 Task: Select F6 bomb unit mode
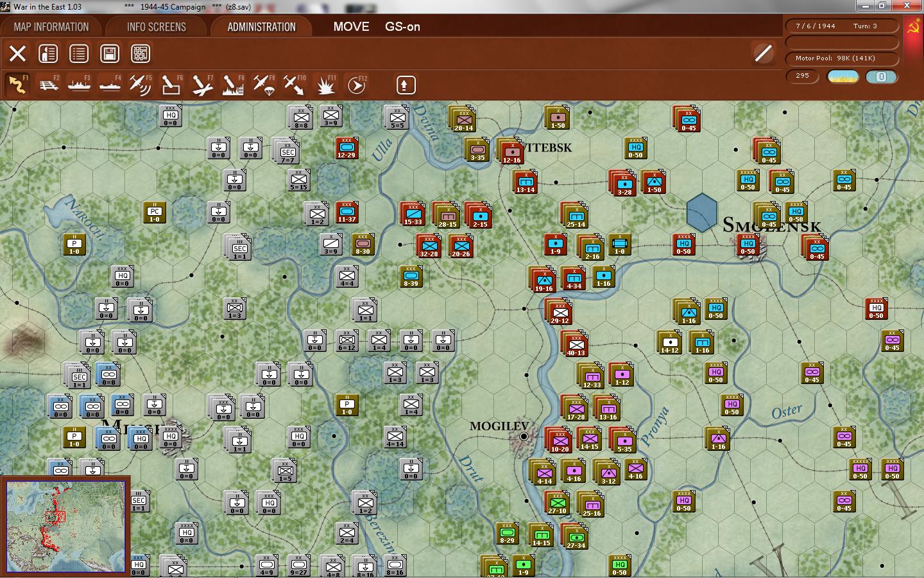tap(171, 85)
